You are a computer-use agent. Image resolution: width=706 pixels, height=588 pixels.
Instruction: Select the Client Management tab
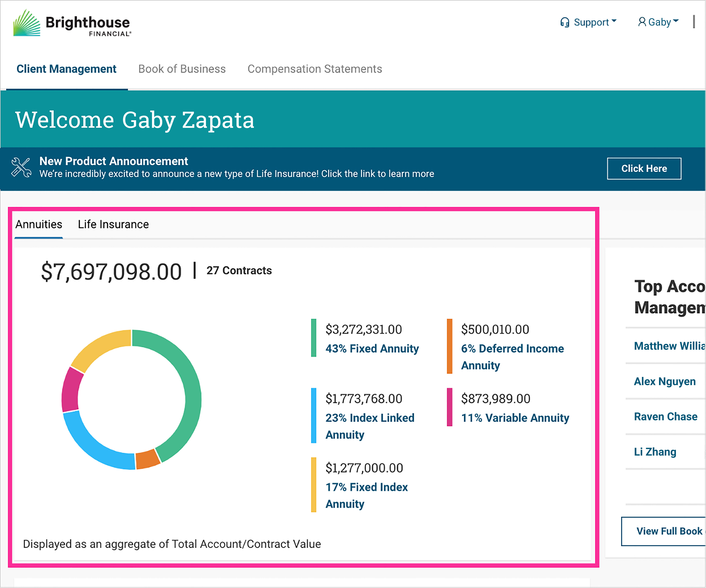point(67,69)
